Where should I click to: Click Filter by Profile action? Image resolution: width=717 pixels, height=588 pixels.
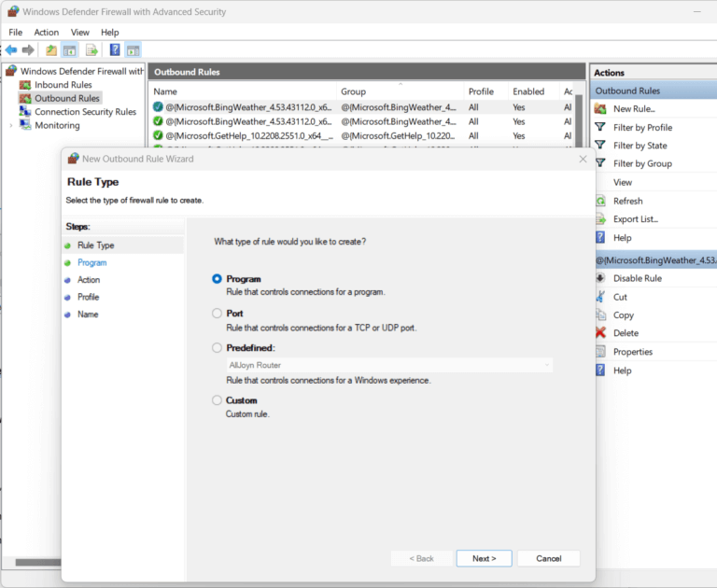pos(642,128)
